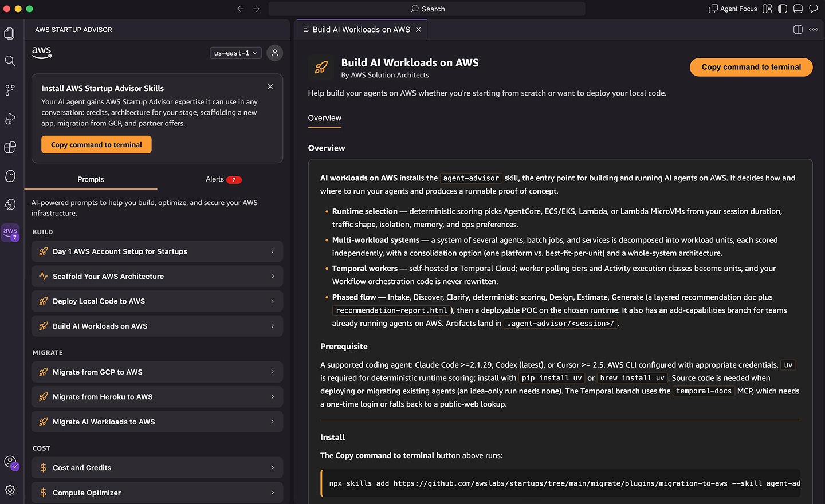
Task: Click the AWS logo in advisor panel
Action: point(41,53)
